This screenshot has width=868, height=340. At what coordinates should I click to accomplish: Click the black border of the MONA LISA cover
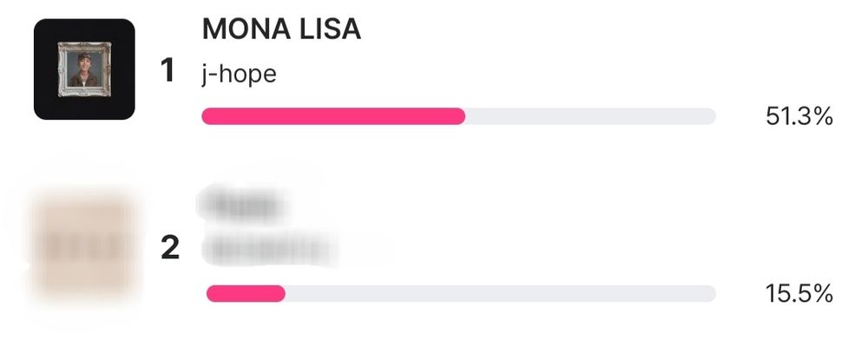tap(45, 69)
